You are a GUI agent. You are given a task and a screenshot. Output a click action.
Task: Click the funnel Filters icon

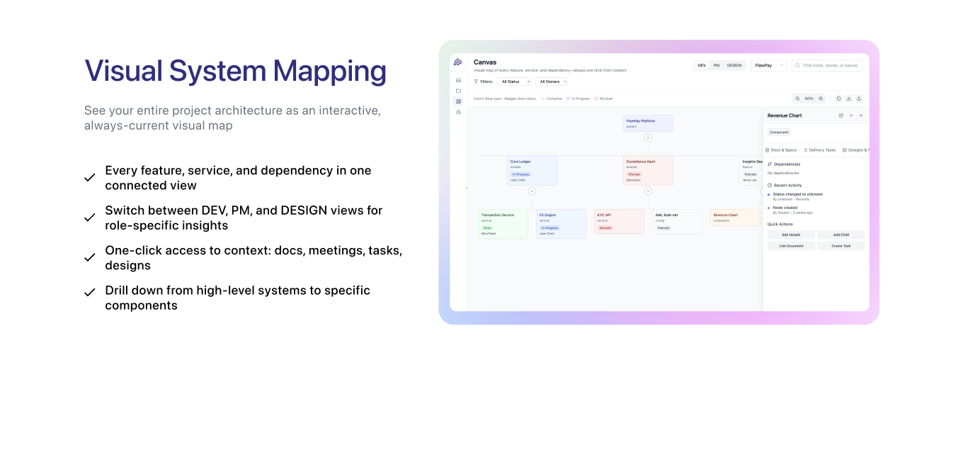(x=477, y=81)
